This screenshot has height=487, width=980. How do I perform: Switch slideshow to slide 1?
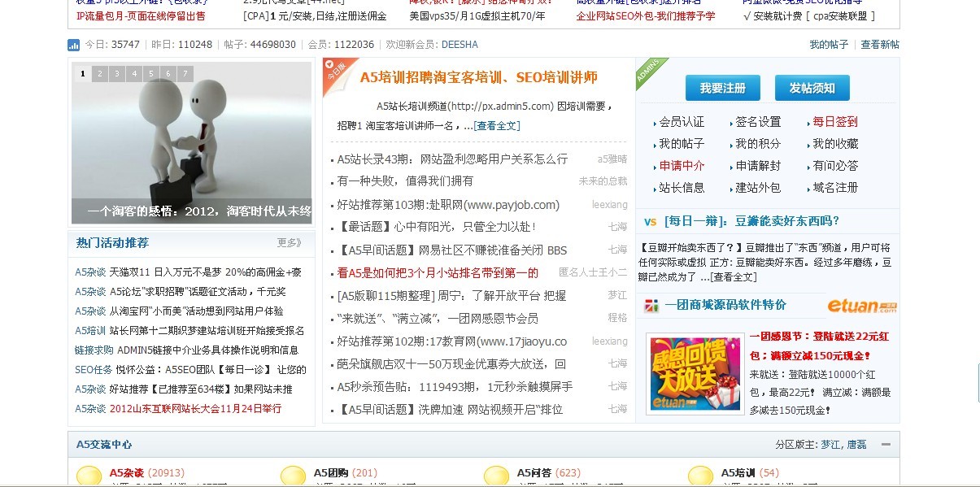(82, 74)
